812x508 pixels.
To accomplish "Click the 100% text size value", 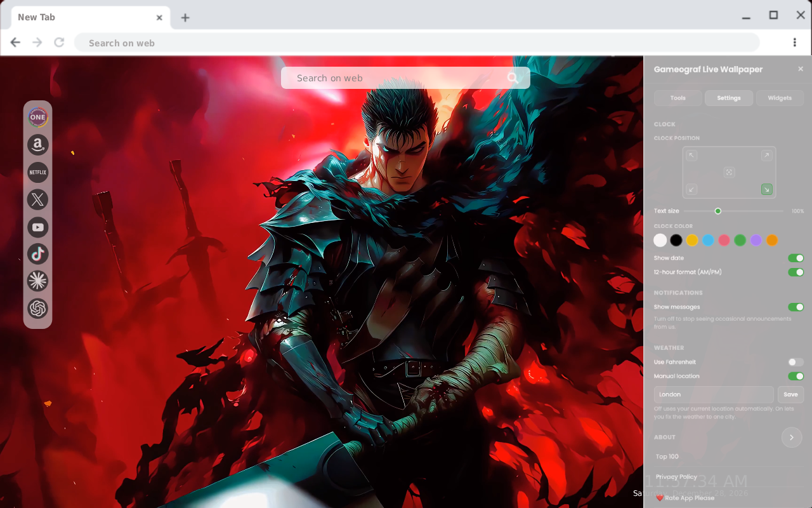I will pos(797,211).
